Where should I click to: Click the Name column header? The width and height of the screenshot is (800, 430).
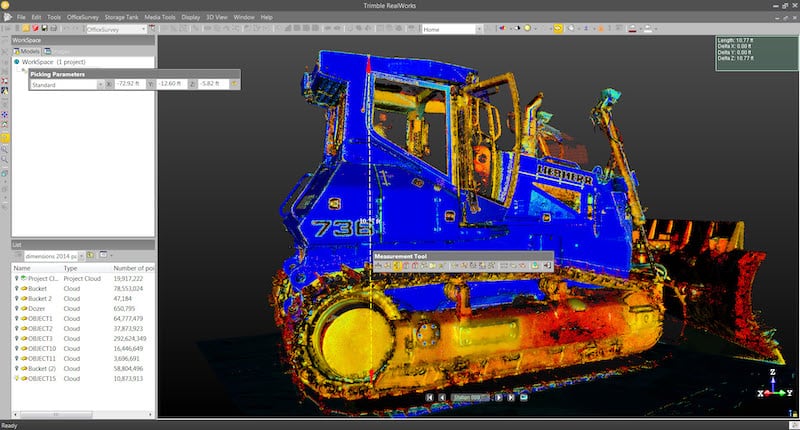pos(36,268)
